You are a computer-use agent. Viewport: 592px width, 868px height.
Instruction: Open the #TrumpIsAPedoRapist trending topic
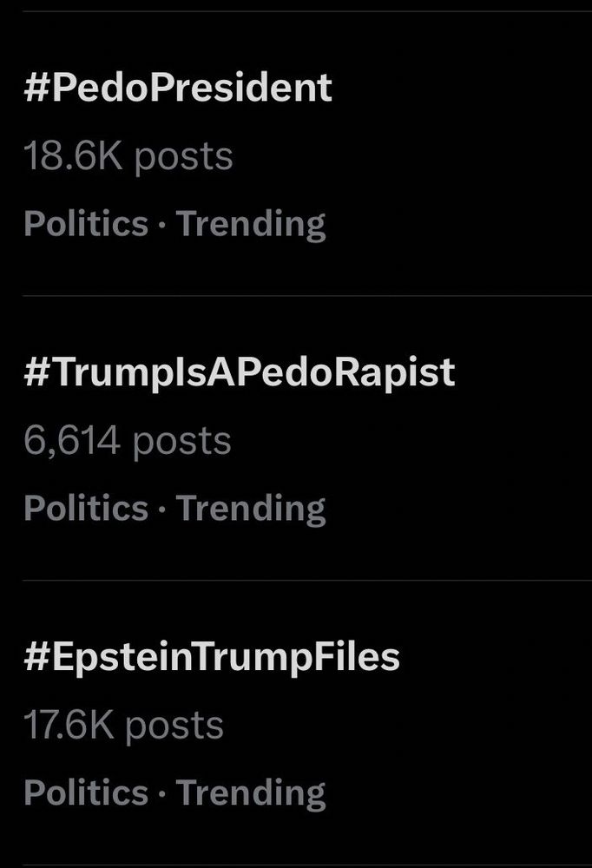pyautogui.click(x=240, y=372)
